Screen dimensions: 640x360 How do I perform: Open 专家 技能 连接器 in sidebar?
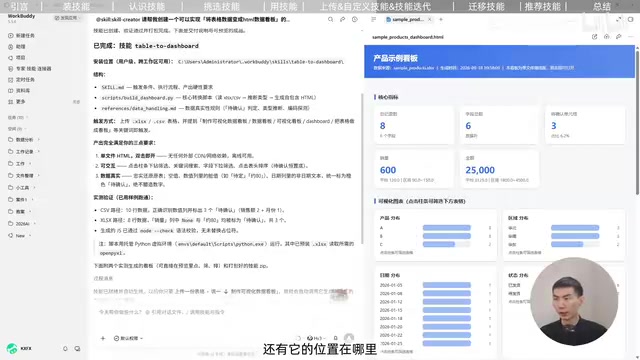[x=30, y=69]
